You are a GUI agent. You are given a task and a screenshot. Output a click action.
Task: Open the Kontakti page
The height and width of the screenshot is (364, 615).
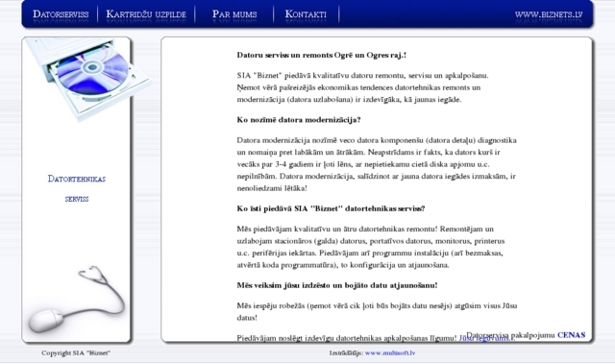point(306,14)
